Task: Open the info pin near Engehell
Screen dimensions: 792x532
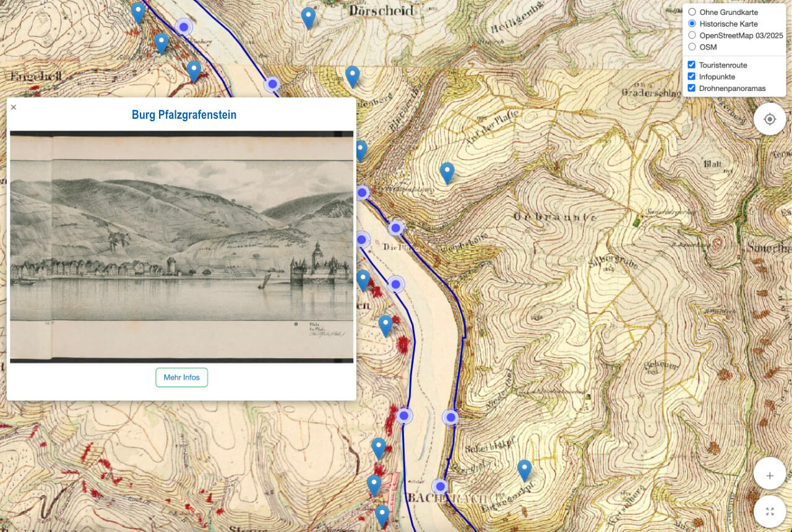Action: [161, 43]
